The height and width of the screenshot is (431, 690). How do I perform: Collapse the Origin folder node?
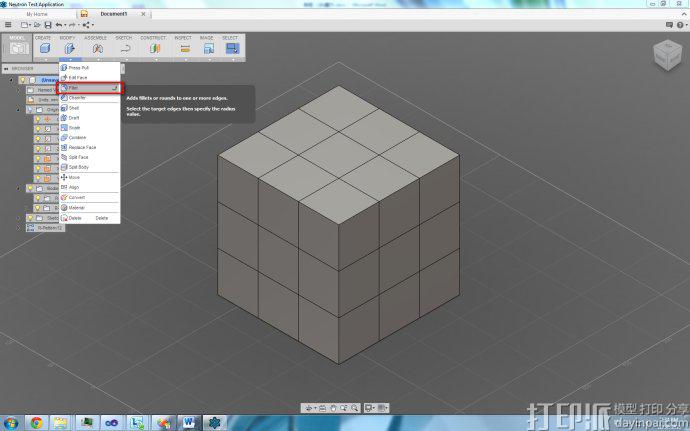(x=18, y=109)
